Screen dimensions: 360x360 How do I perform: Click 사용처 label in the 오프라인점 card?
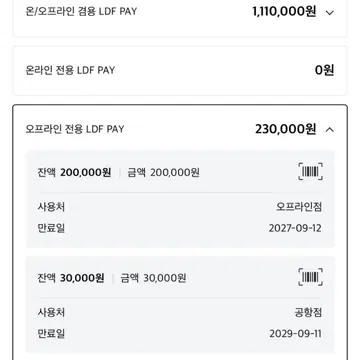coord(51,207)
